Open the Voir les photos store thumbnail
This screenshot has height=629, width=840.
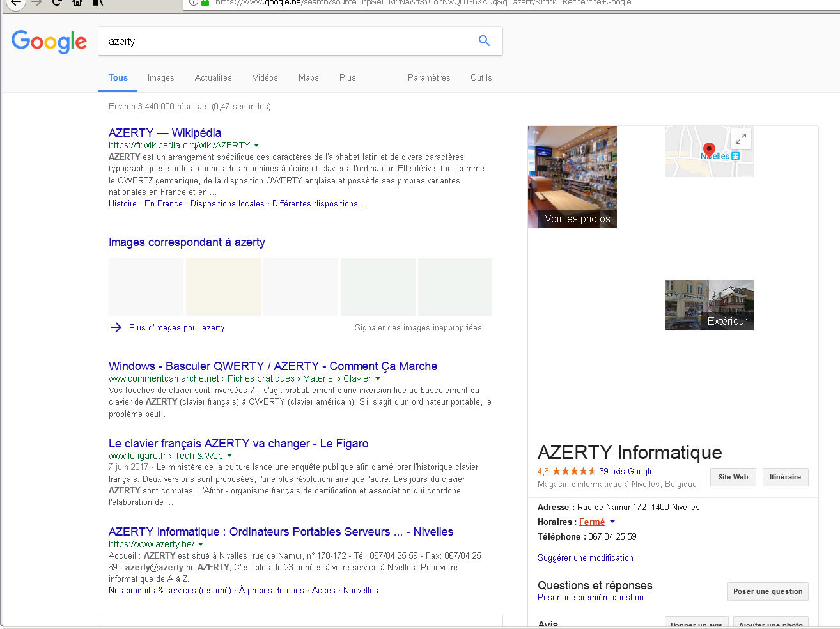tap(572, 177)
